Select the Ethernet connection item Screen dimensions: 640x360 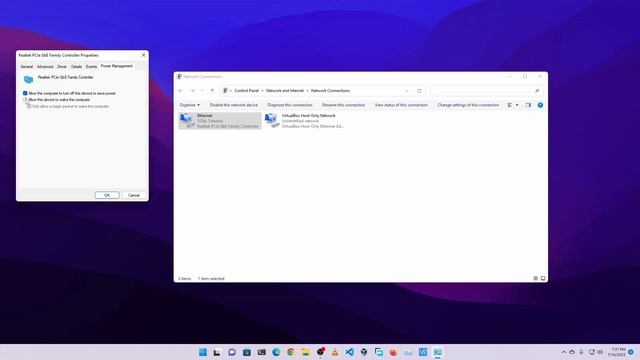click(x=220, y=121)
